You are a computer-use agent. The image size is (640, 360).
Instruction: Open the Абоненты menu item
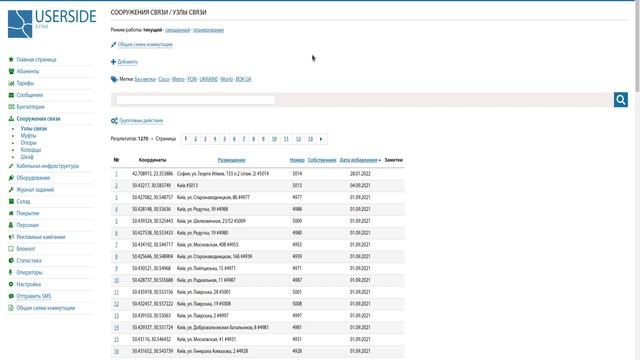pos(28,71)
